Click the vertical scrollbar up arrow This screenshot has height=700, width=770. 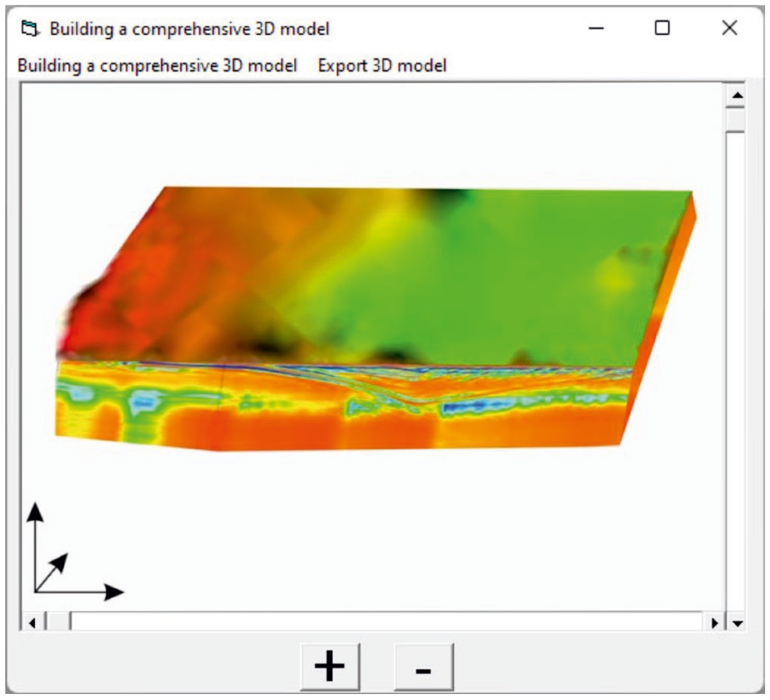pyautogui.click(x=737, y=95)
